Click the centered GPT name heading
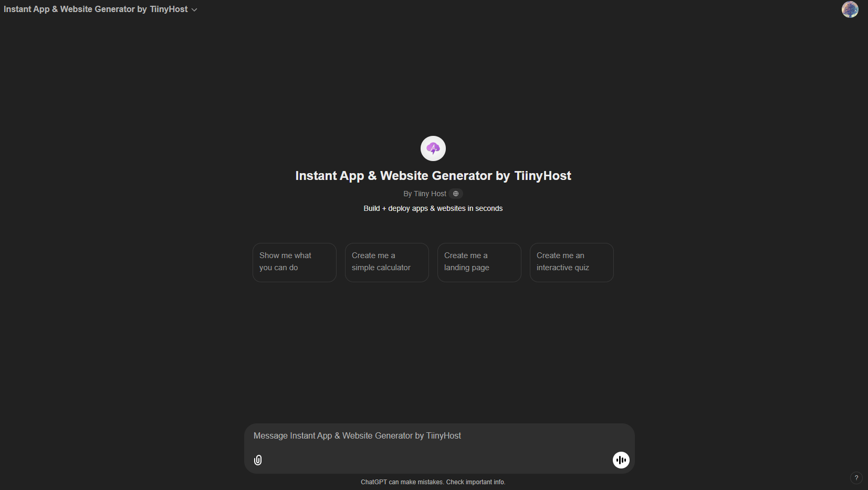 point(433,176)
